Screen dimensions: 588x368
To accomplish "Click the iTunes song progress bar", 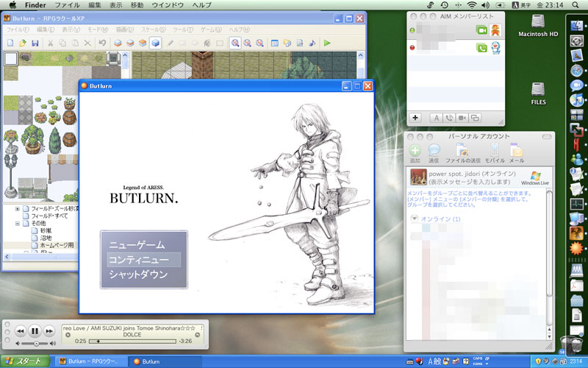I will coord(132,342).
